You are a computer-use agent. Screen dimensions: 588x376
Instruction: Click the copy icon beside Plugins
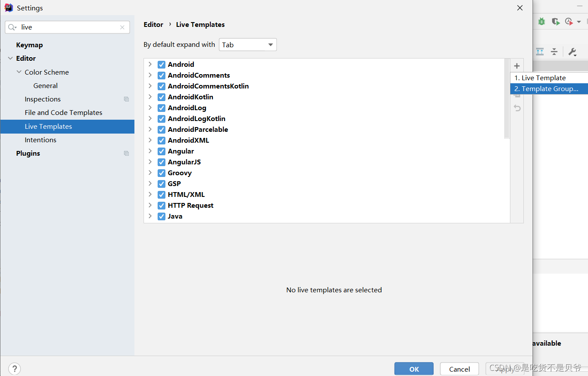(126, 154)
